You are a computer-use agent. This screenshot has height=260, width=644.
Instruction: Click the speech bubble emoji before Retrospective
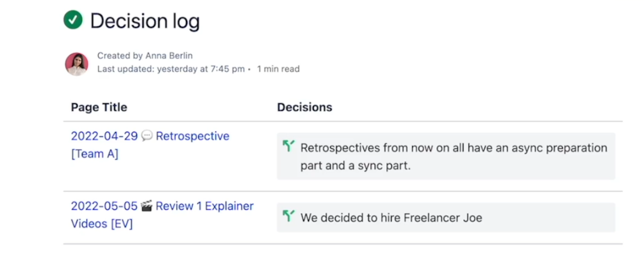pos(147,135)
